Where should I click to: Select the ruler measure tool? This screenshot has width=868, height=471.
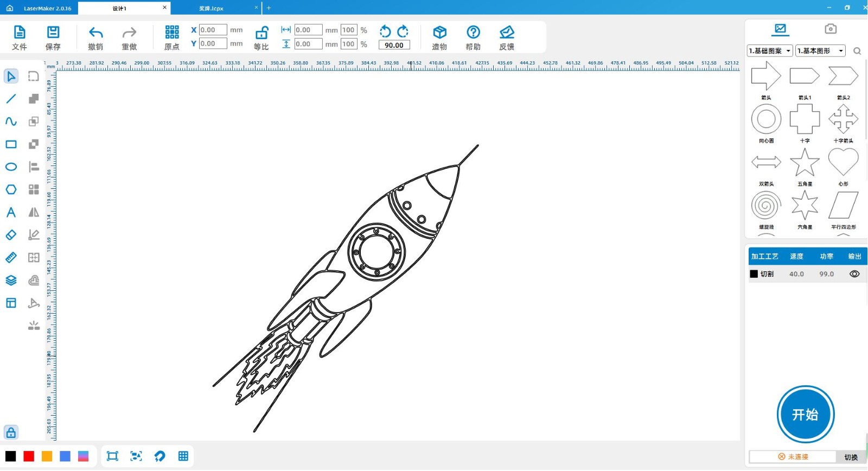[x=11, y=258]
